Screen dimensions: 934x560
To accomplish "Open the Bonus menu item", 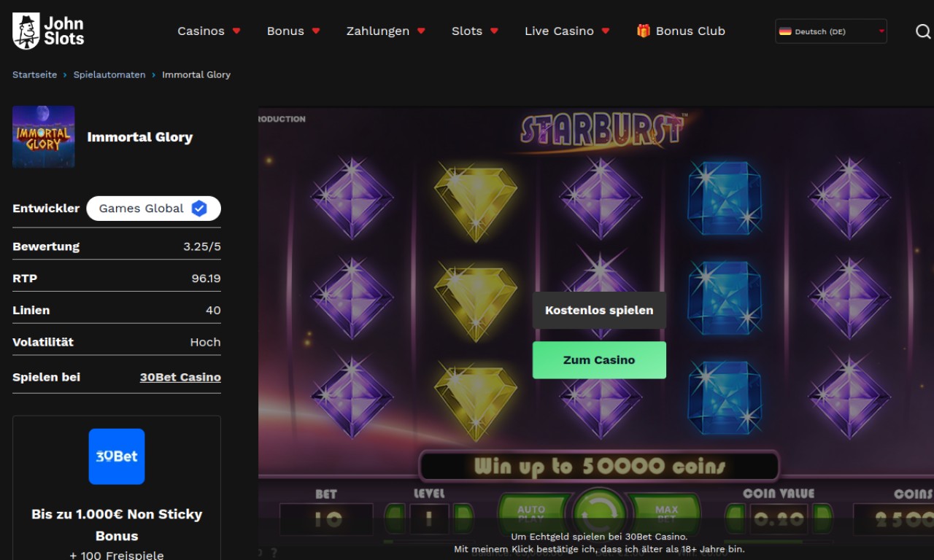I will click(293, 31).
